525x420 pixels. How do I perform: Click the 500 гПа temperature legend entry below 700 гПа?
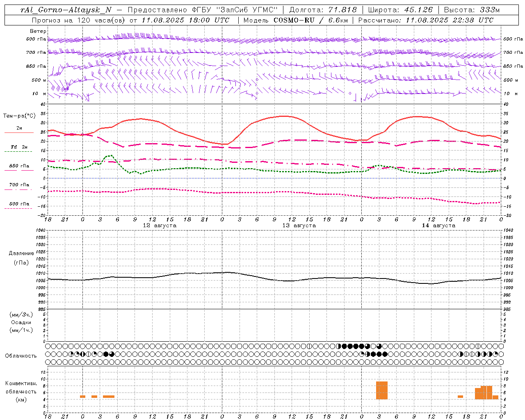[19, 204]
